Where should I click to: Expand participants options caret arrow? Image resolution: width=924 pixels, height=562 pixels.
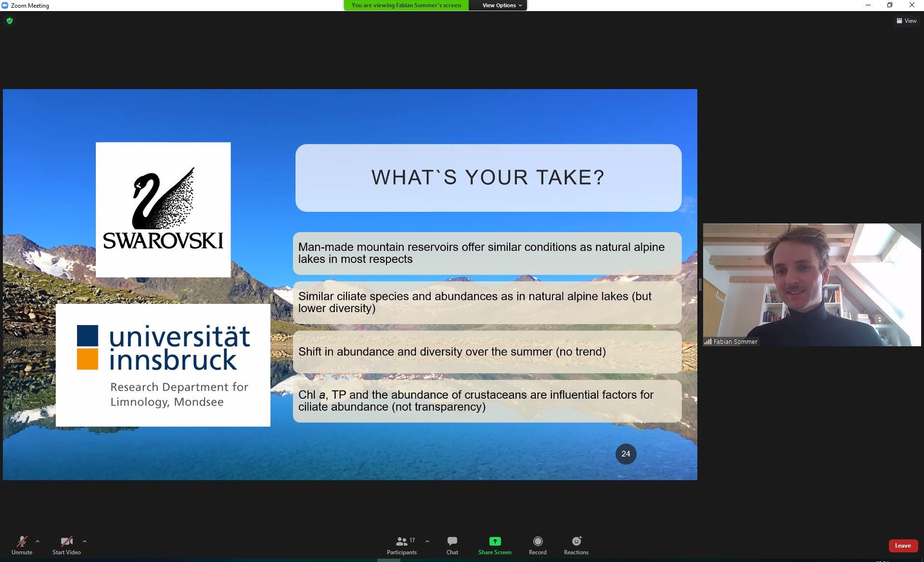427,541
